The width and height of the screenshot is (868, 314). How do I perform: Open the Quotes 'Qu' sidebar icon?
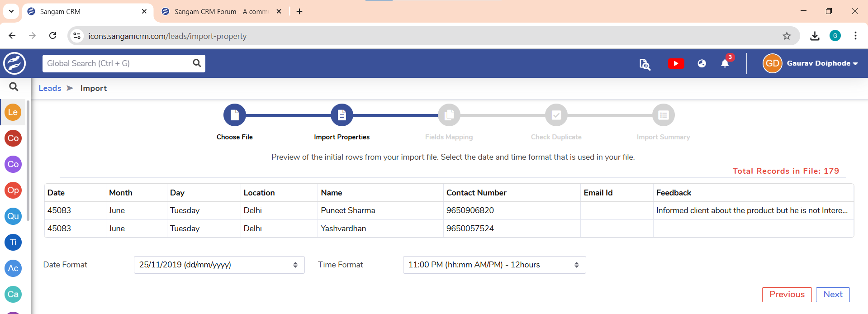tap(13, 216)
